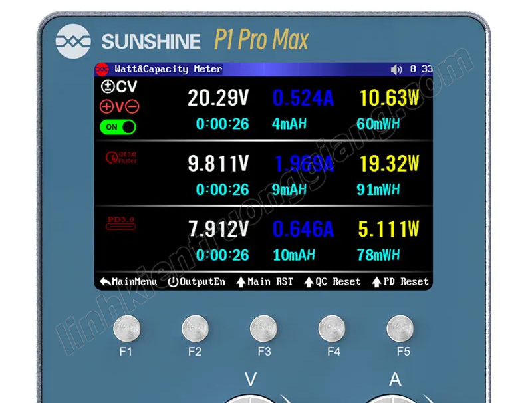Click the 10.63W power reading
This screenshot has height=403, width=532.
pos(390,98)
